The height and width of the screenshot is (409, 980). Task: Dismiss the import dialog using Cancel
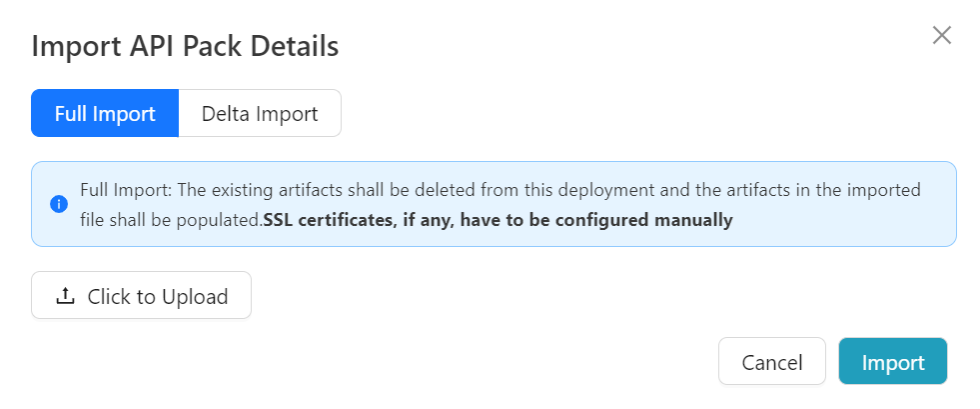[771, 362]
